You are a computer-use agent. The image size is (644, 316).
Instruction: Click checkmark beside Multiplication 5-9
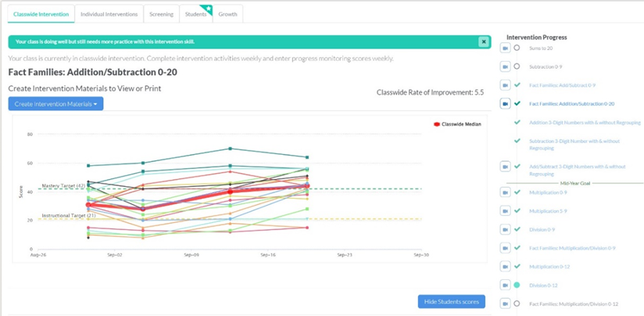pos(517,211)
